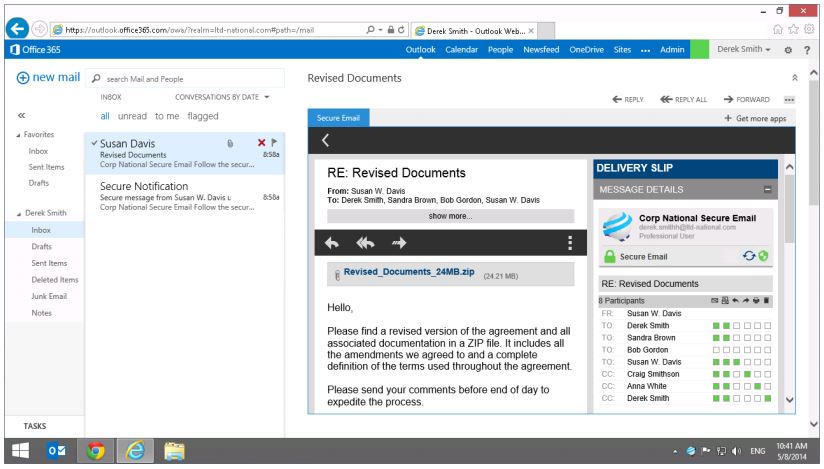
Task: Select the 'to me' mail filter
Action: [x=167, y=116]
